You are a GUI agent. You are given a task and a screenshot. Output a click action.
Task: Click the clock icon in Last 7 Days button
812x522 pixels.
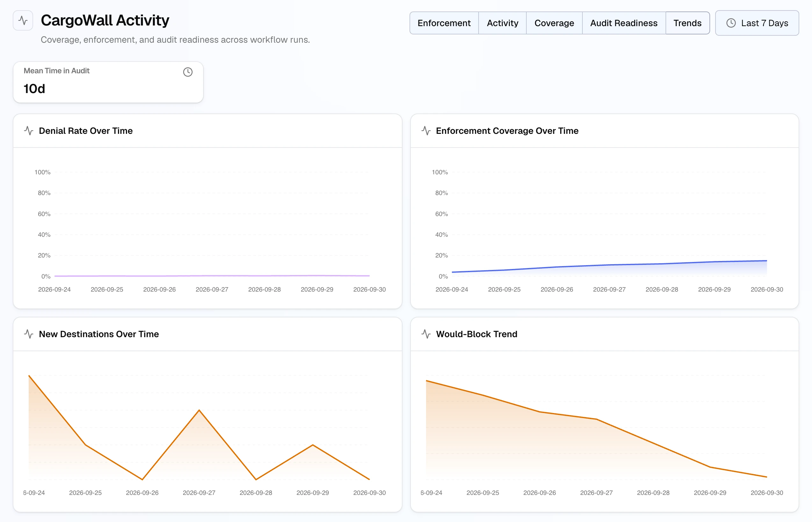coord(731,23)
